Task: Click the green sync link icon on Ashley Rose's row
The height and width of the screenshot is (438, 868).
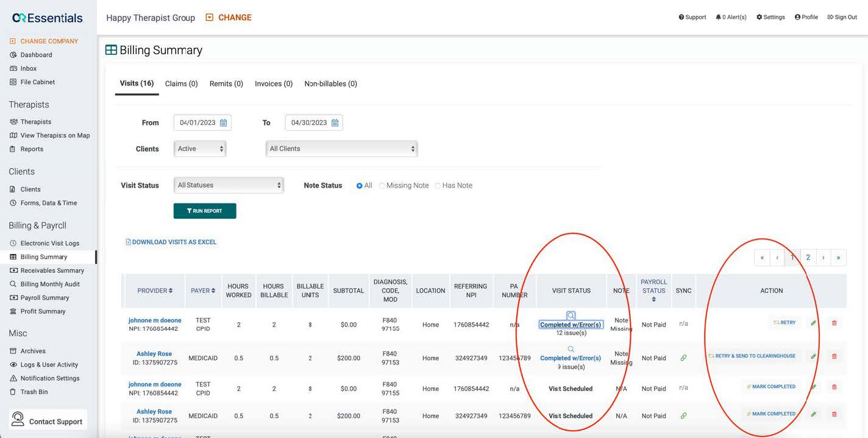Action: coord(683,358)
